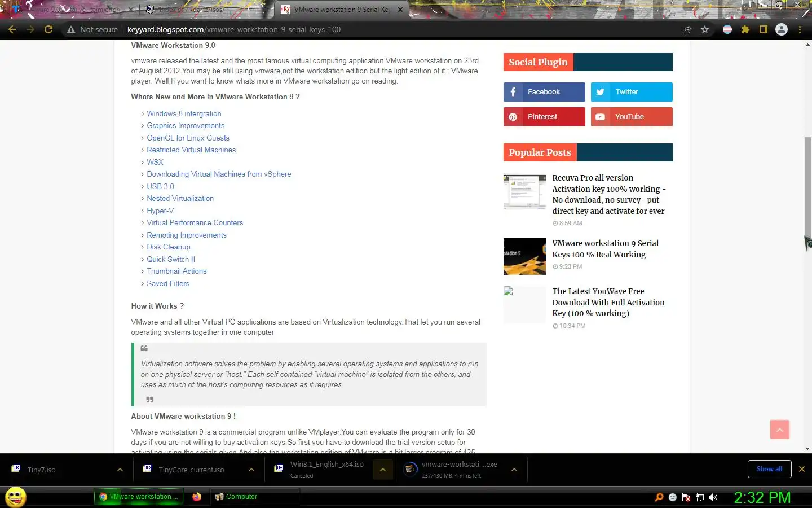This screenshot has height=508, width=812.
Task: Click the address bar URL
Action: pyautogui.click(x=234, y=29)
